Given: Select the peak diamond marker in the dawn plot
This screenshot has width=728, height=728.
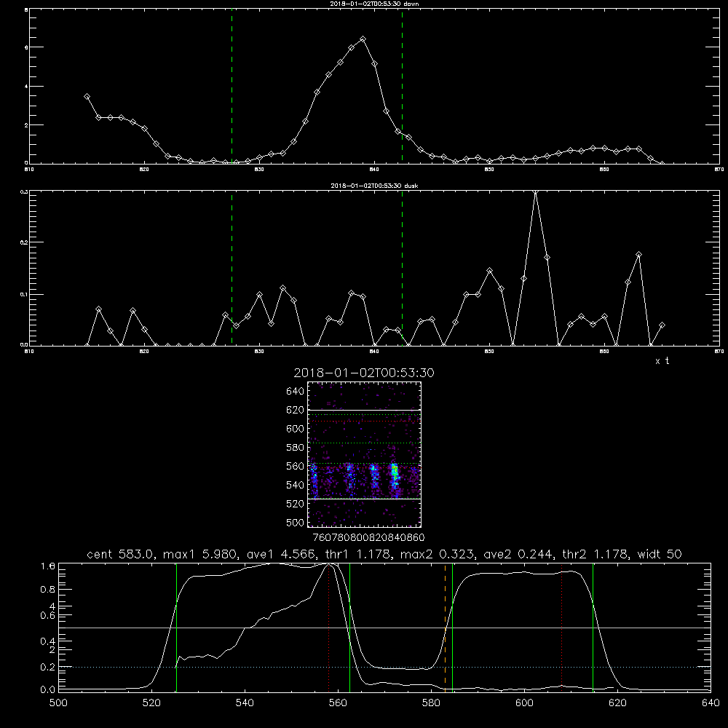Looking at the screenshot, I should (363, 39).
